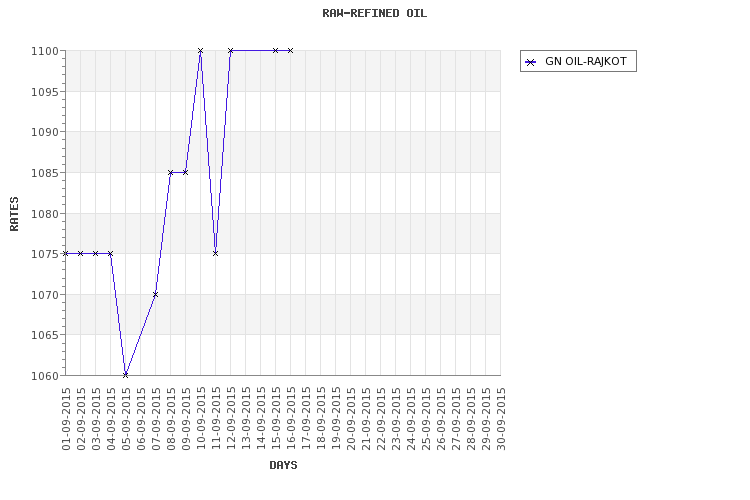
Task: Click the 1100 data marker on 12-09-2015
Action: (x=230, y=50)
